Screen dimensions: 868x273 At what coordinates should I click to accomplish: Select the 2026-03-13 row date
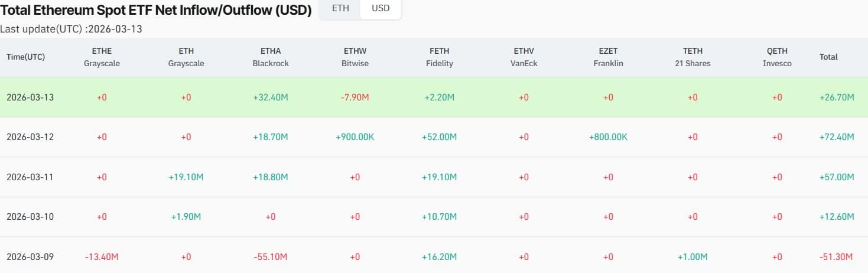tap(30, 97)
